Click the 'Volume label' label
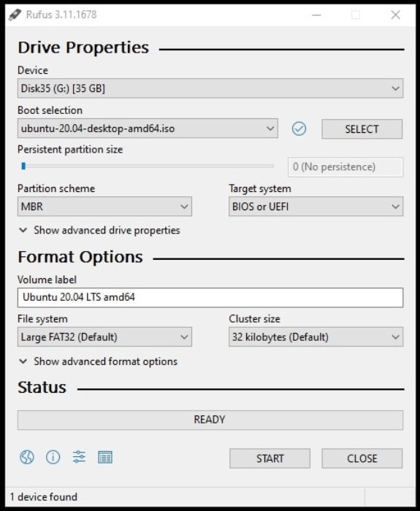 [x=47, y=280]
